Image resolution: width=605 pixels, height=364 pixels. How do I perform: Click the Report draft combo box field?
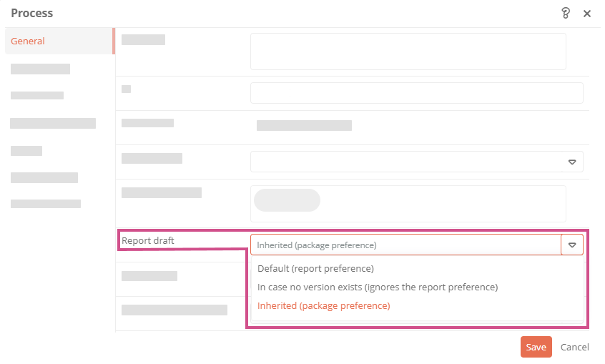tap(405, 245)
